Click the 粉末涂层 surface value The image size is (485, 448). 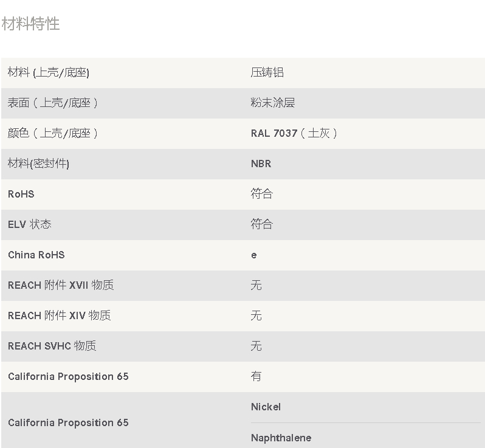273,103
